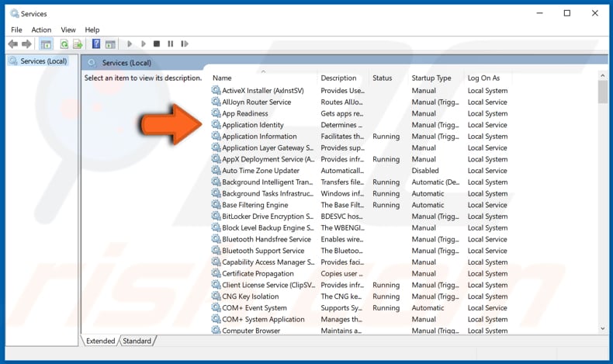Click gear icon beside Application Information
The height and width of the screenshot is (364, 613).
pyautogui.click(x=216, y=136)
